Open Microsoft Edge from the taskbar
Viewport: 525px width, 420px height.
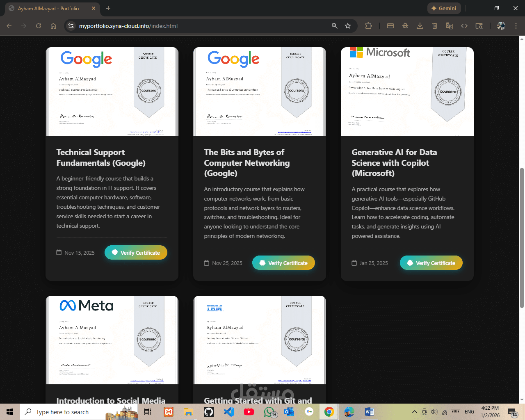tap(349, 412)
